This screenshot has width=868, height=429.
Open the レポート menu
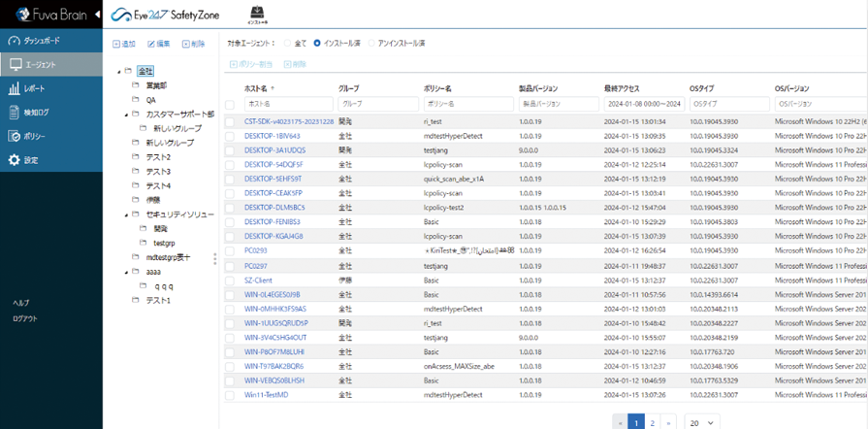[x=51, y=88]
